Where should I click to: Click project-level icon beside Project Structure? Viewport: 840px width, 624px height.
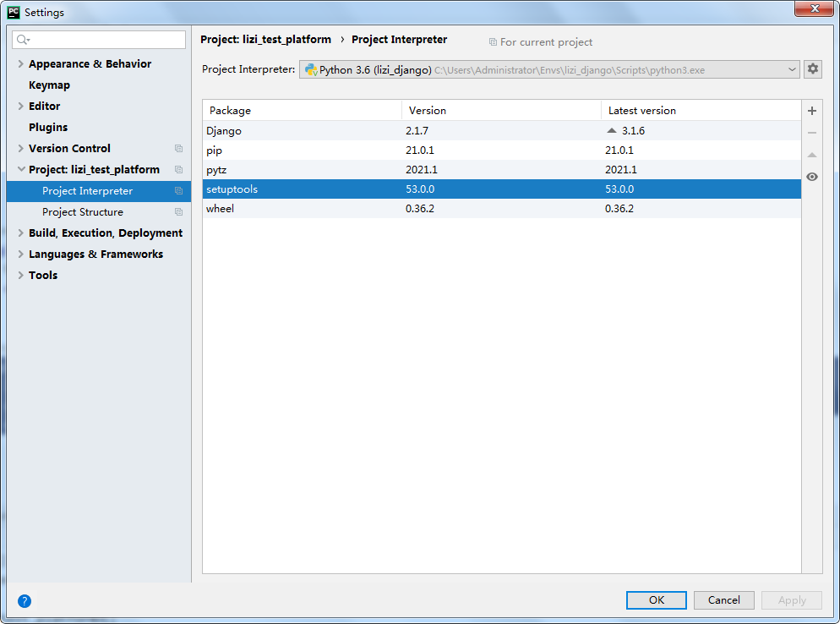coord(178,211)
